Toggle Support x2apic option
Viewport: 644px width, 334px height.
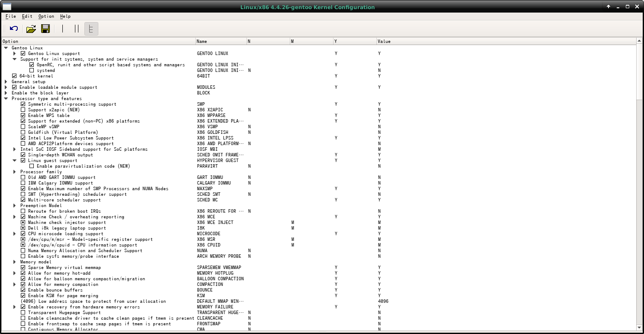23,110
